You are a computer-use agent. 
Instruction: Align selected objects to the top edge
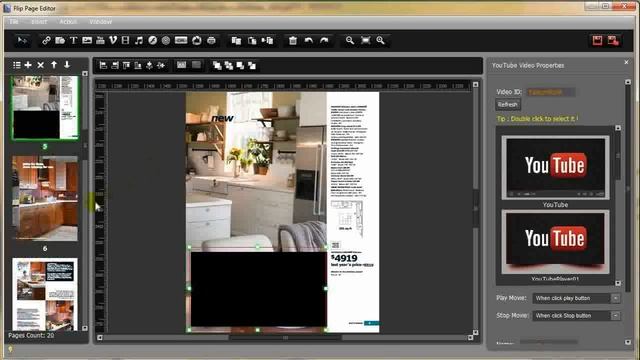pyautogui.click(x=127, y=65)
